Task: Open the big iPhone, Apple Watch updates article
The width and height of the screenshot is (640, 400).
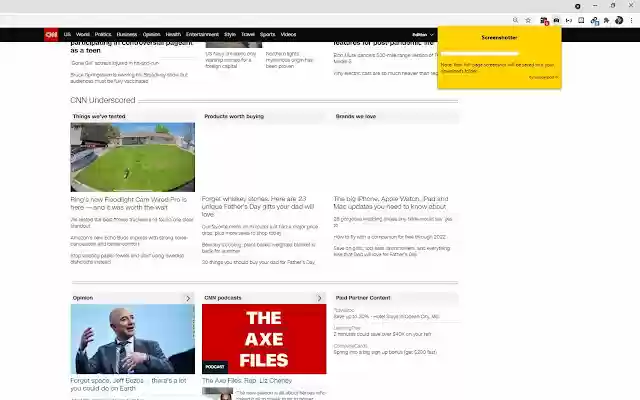Action: pos(391,202)
